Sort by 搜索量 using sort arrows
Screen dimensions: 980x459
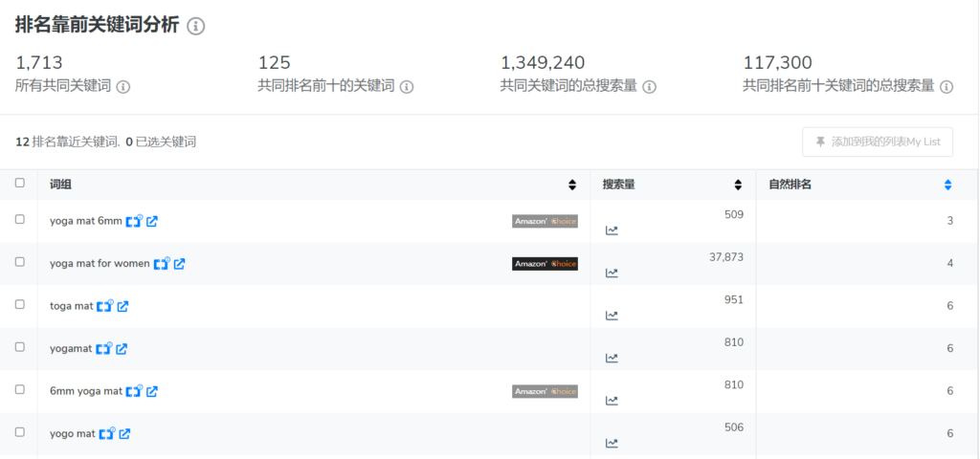point(738,185)
